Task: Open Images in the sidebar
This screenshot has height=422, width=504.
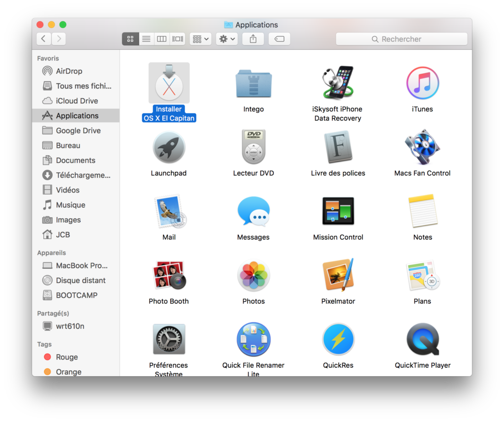Action: 76,220
